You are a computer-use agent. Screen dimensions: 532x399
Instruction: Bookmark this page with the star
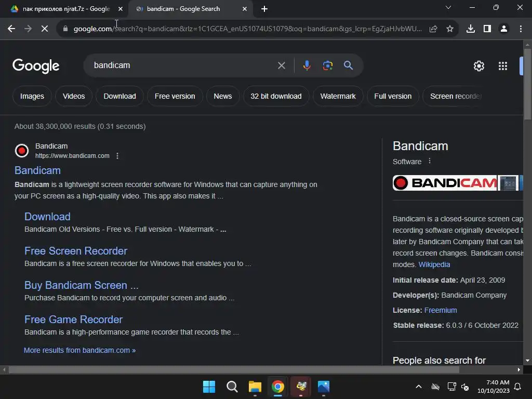coord(450,29)
